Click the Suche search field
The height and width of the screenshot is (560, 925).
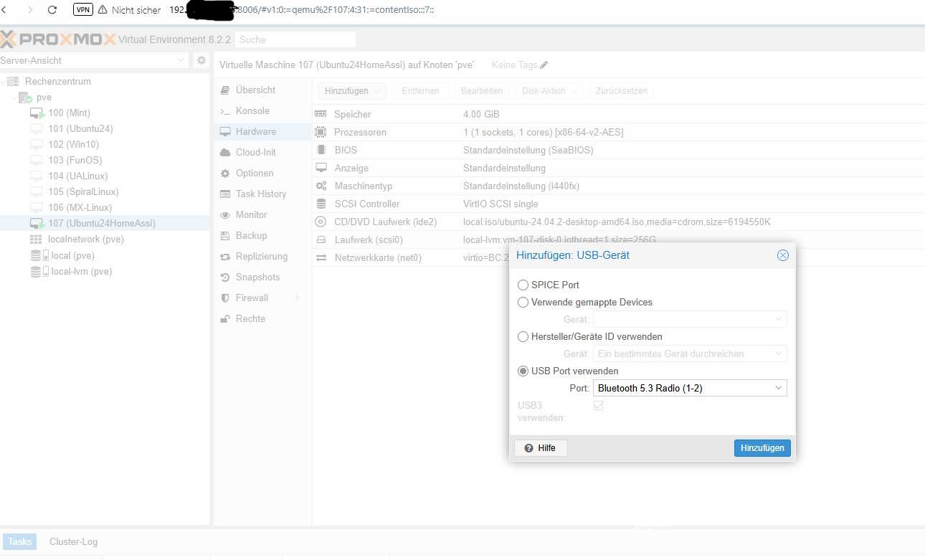coord(295,40)
